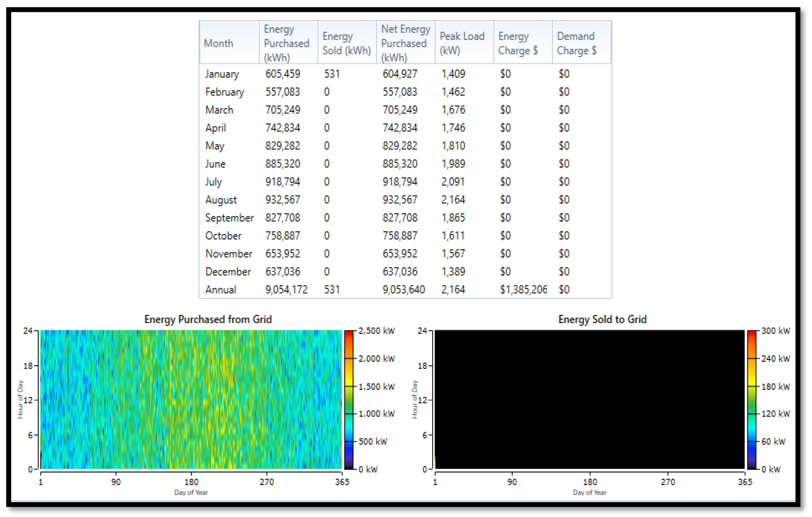
Task: Click June energy purchased value 885,320
Action: 283,164
